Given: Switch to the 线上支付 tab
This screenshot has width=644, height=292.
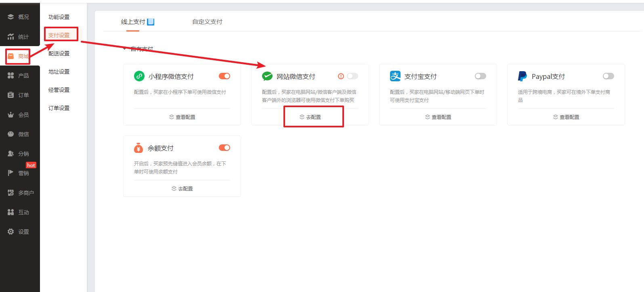Looking at the screenshot, I should (x=133, y=22).
